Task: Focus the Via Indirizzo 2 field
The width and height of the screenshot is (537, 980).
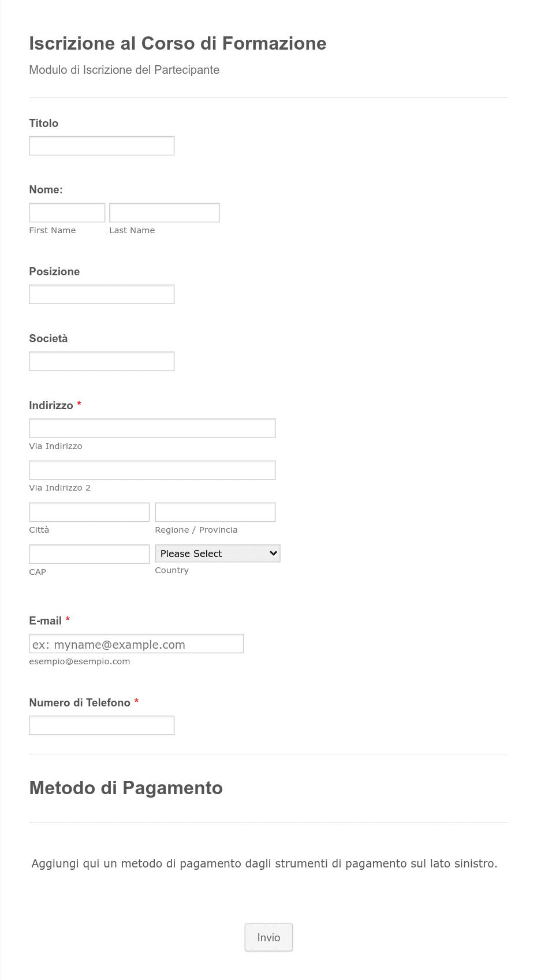Action: tap(152, 470)
